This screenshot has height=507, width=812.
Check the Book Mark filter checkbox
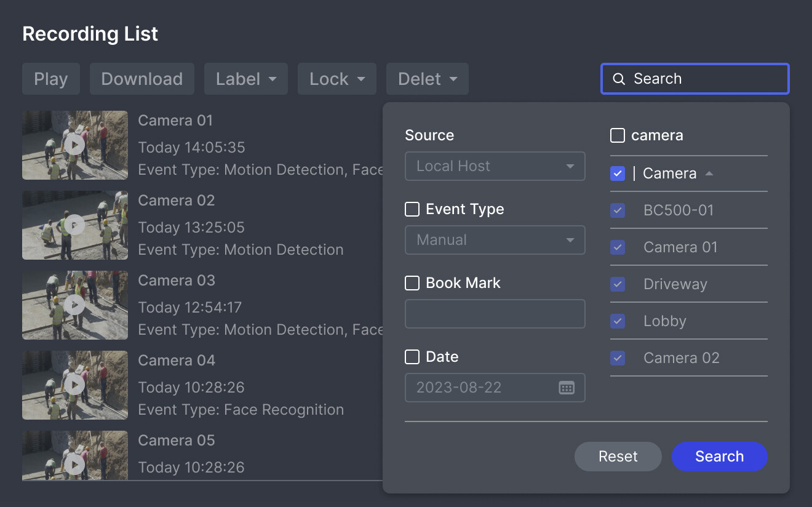pos(412,283)
